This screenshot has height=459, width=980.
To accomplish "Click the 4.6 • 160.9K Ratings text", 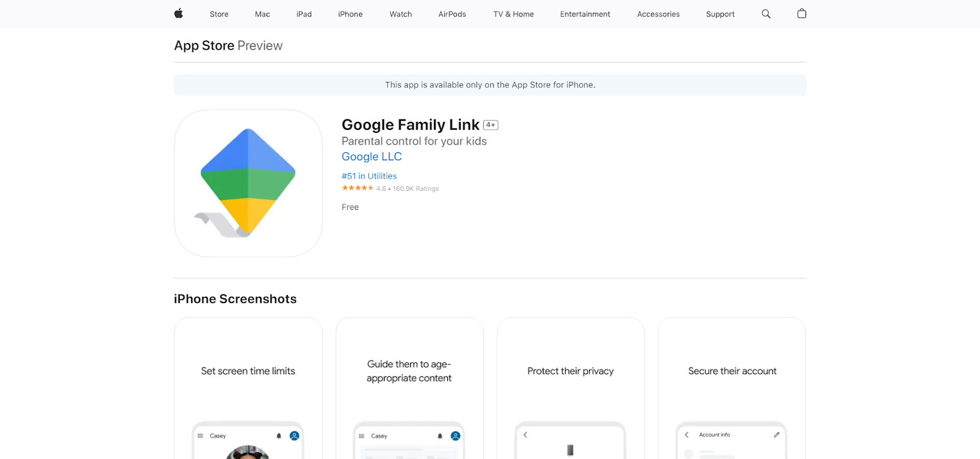I will (x=407, y=188).
